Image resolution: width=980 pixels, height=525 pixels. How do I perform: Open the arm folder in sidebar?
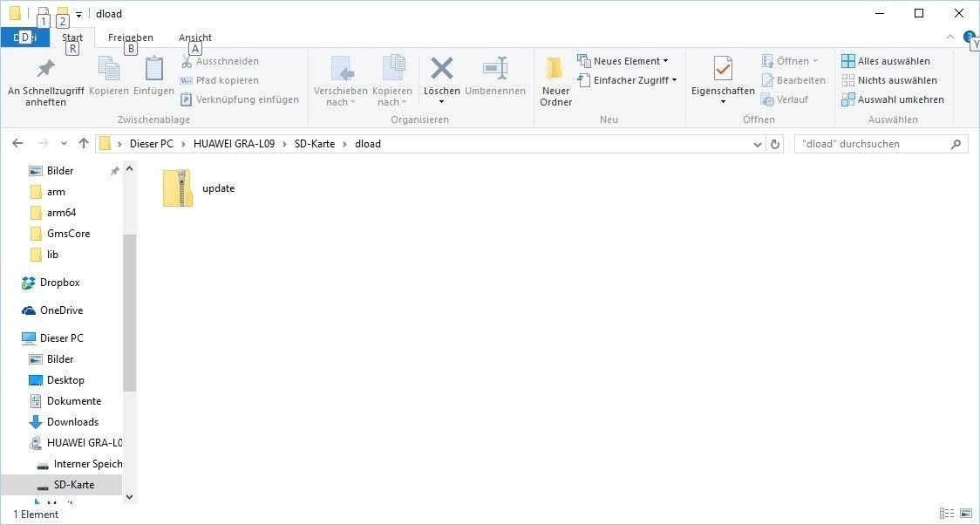tap(47, 192)
